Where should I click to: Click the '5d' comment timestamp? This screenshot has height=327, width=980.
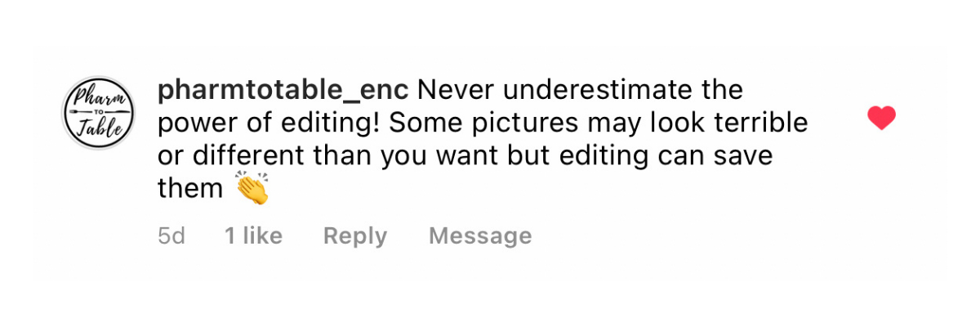pos(171,236)
